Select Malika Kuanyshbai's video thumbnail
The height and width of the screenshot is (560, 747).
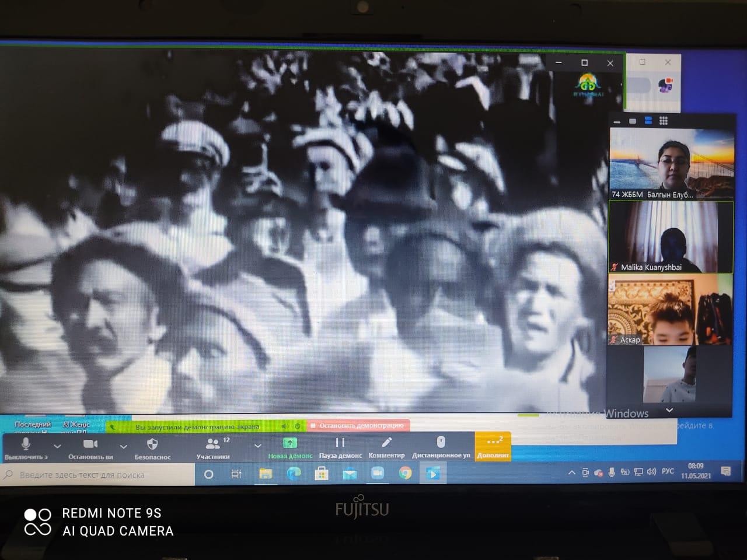pos(671,236)
